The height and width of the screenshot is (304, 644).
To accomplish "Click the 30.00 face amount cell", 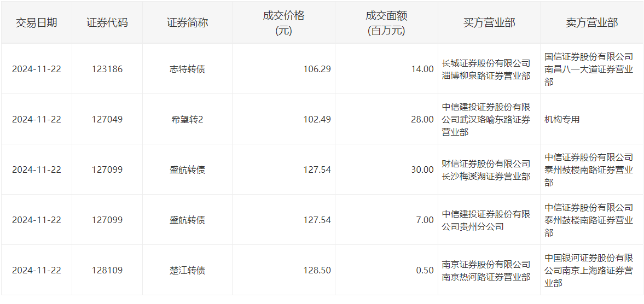I will point(422,169).
